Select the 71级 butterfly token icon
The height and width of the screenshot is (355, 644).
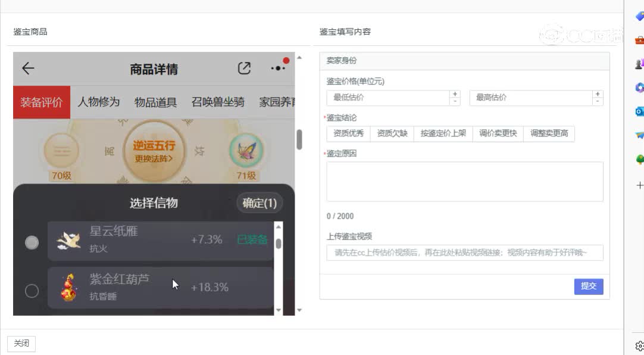246,151
